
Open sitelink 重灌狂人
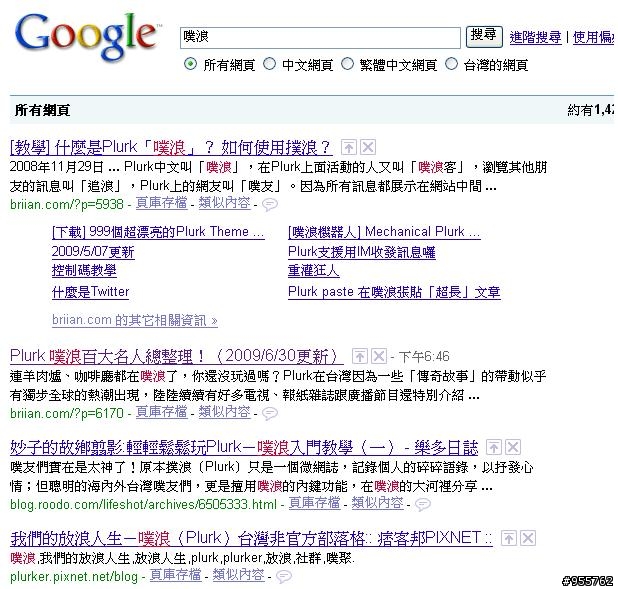point(314,271)
